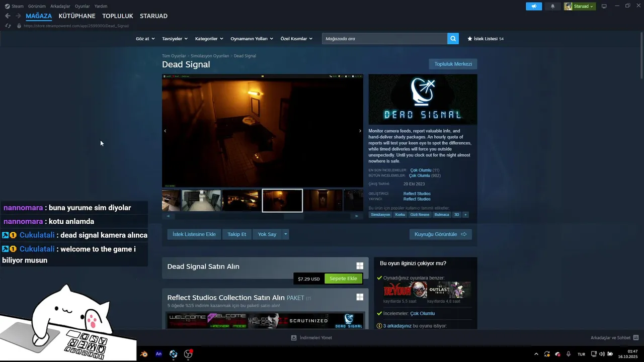
Task: Click the Outlast Trials game image
Action: click(x=449, y=290)
